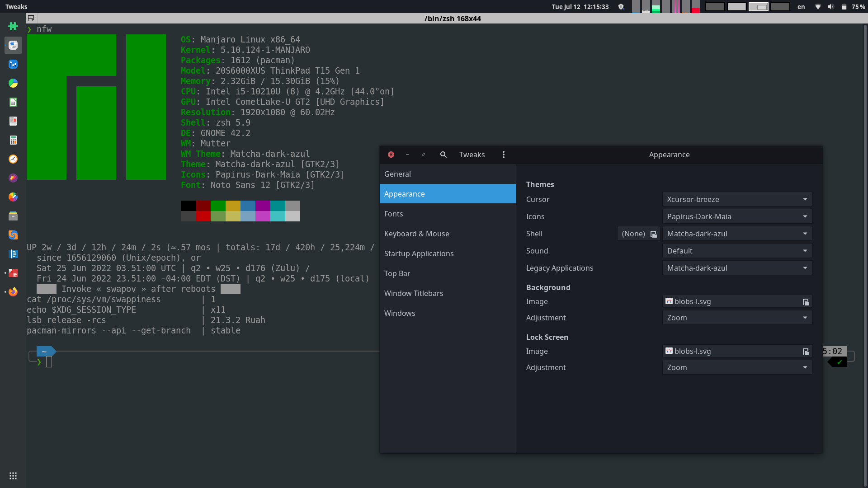Screen dimensions: 868x488
Task: Click the Show Applications grid icon
Action: (13, 475)
